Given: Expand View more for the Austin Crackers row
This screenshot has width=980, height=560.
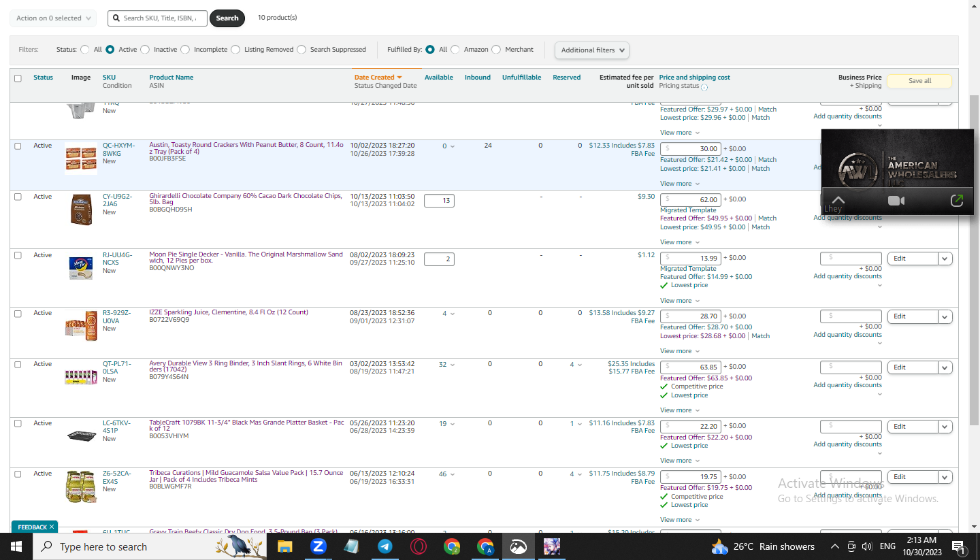Looking at the screenshot, I should (x=680, y=184).
